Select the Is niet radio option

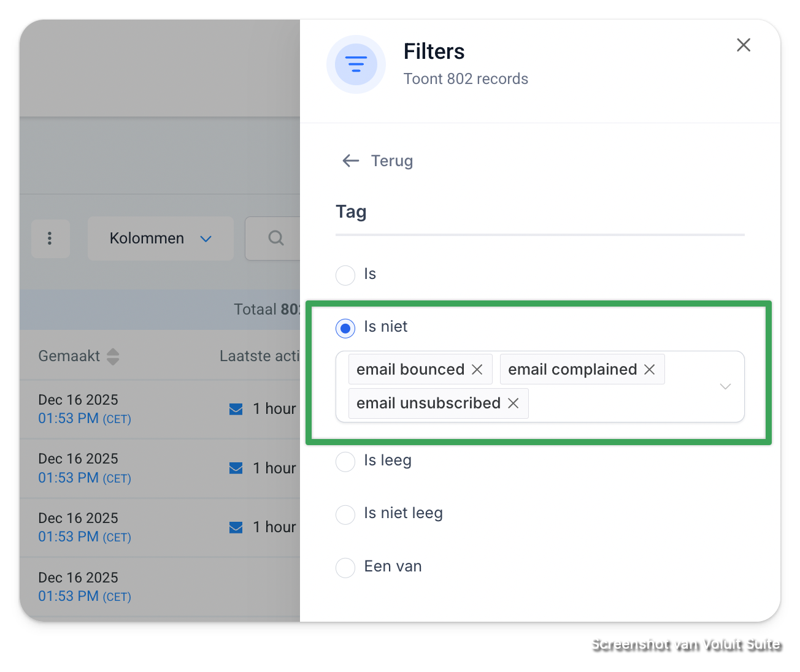click(345, 329)
